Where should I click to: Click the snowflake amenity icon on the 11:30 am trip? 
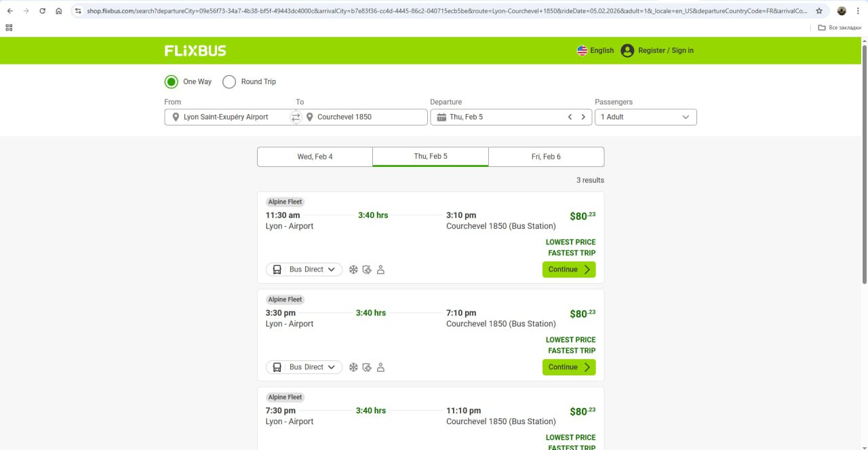pos(353,269)
